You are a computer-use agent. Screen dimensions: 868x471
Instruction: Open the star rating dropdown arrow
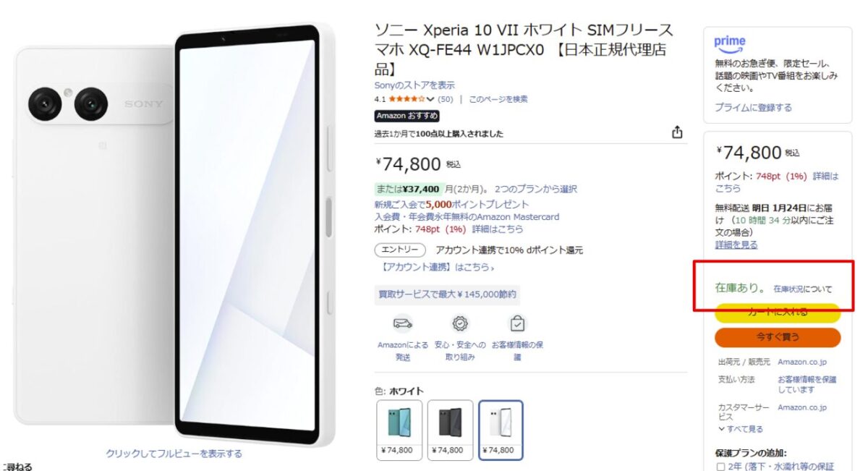(x=430, y=99)
